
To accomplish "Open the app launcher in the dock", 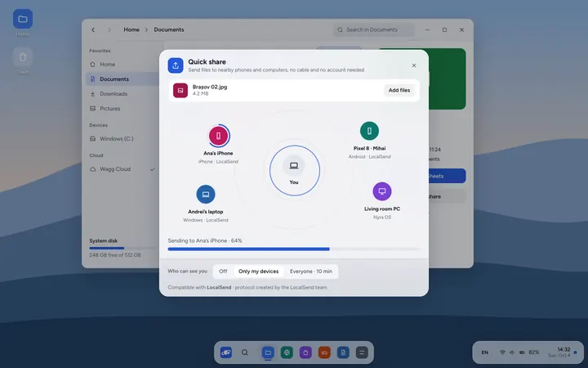I will click(225, 352).
